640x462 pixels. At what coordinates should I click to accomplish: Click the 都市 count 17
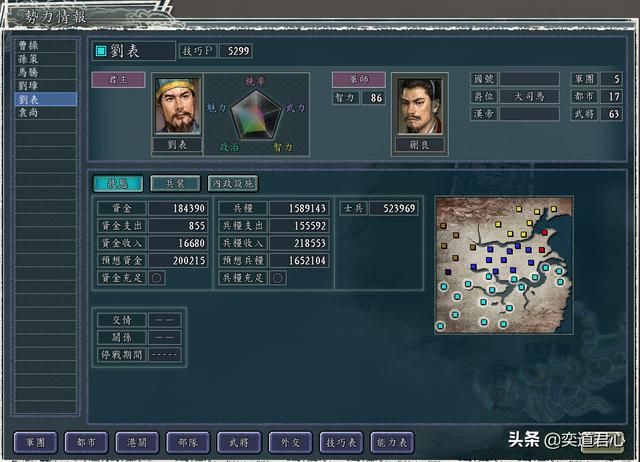click(x=611, y=97)
